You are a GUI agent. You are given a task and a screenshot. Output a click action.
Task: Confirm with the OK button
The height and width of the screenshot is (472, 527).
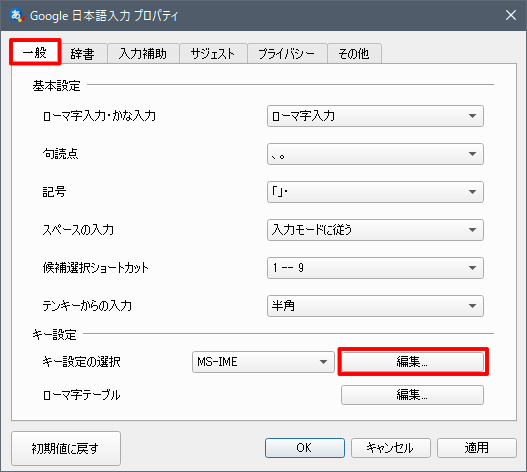305,448
